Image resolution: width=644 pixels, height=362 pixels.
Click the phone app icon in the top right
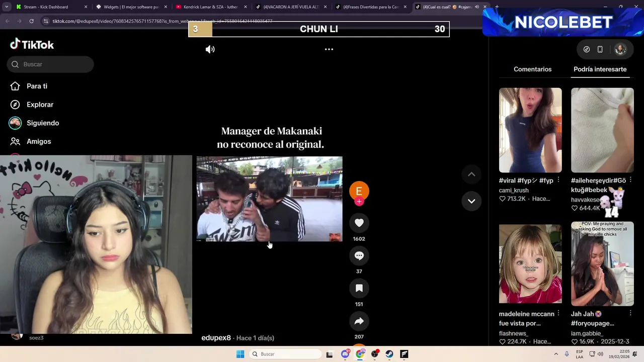point(600,49)
